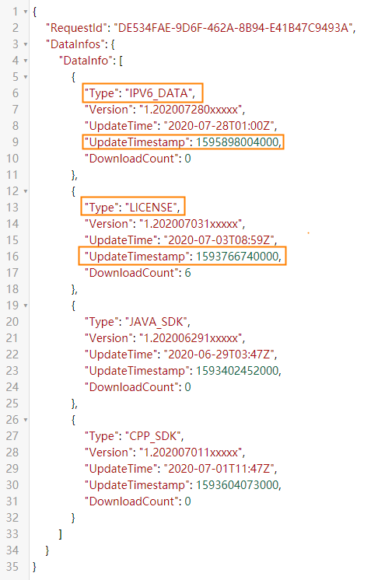
Task: Collapse the LICENSE object fold arrow on line 12
Action: coord(26,191)
